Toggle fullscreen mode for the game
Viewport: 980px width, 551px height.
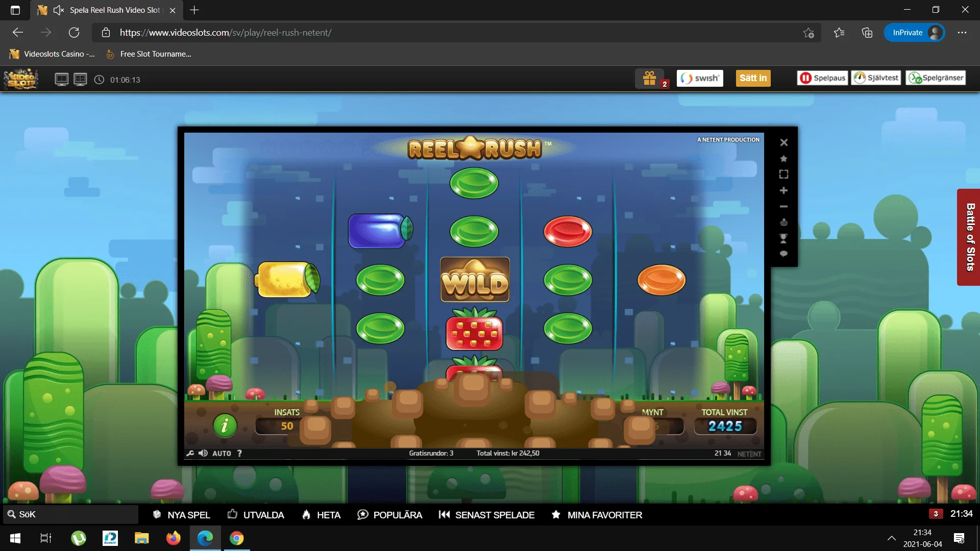click(x=784, y=174)
